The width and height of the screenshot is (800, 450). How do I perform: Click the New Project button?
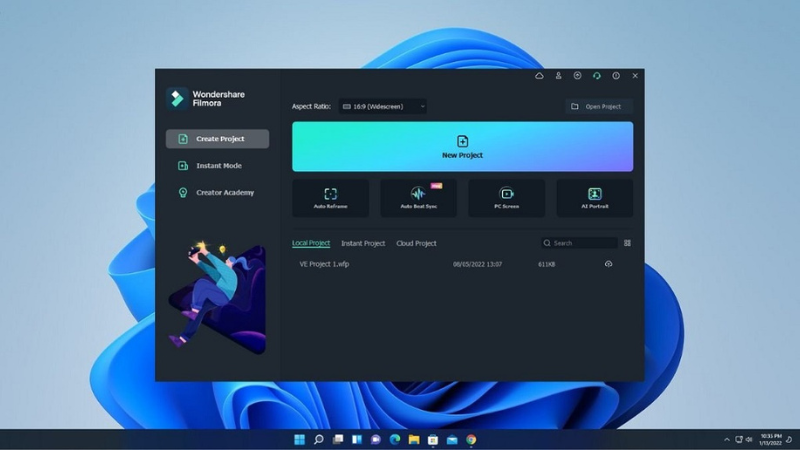point(462,147)
